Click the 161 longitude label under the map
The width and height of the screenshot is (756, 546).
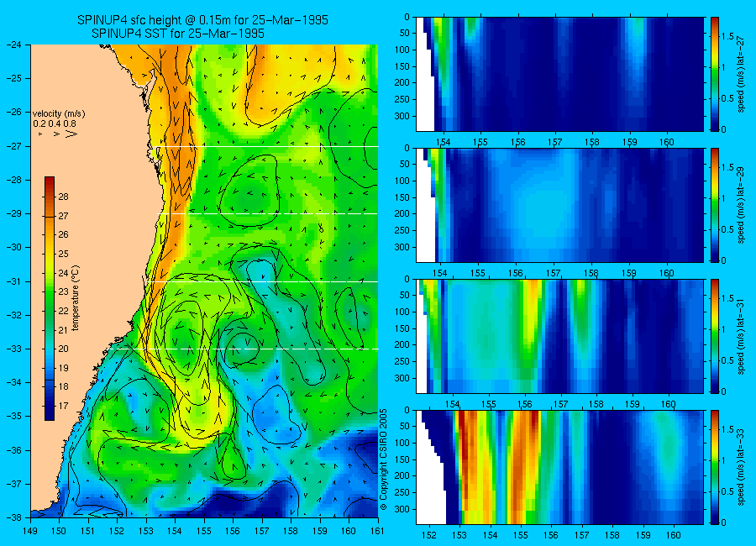(x=377, y=531)
